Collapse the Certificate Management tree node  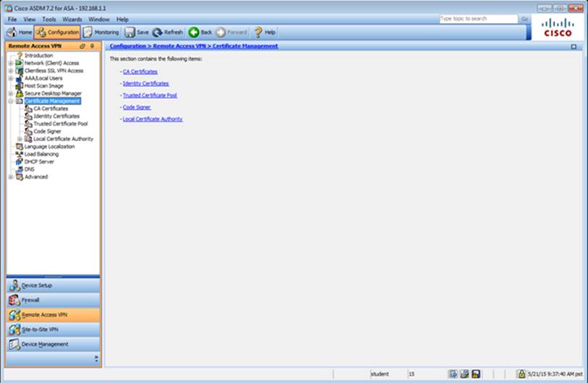pyautogui.click(x=10, y=101)
